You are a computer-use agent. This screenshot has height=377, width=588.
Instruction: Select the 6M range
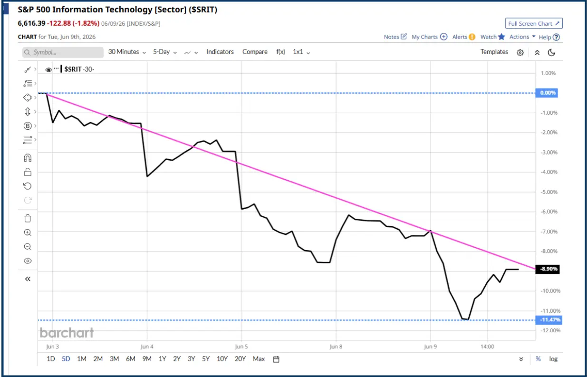tap(130, 359)
